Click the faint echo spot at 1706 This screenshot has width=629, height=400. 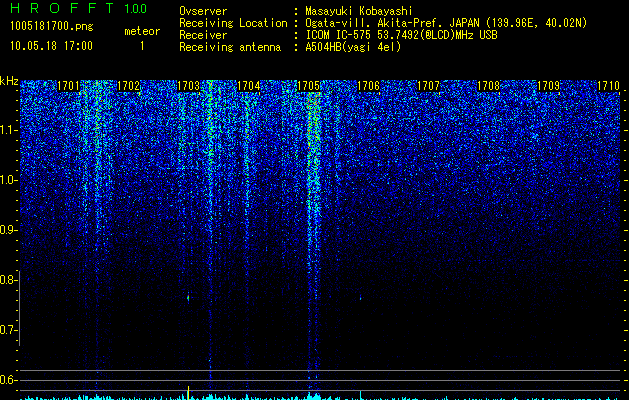360,298
